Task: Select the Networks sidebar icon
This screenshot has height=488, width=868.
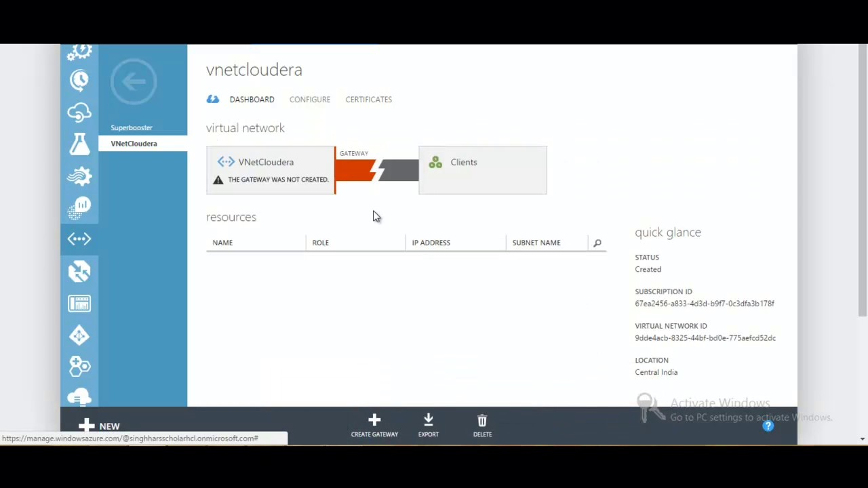Action: [x=79, y=239]
